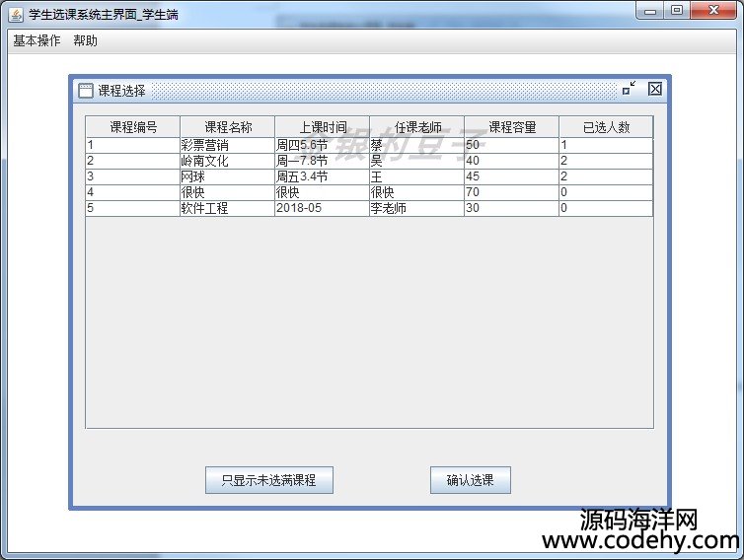Click the Java icon in main title bar
This screenshot has width=744, height=560.
[15, 14]
